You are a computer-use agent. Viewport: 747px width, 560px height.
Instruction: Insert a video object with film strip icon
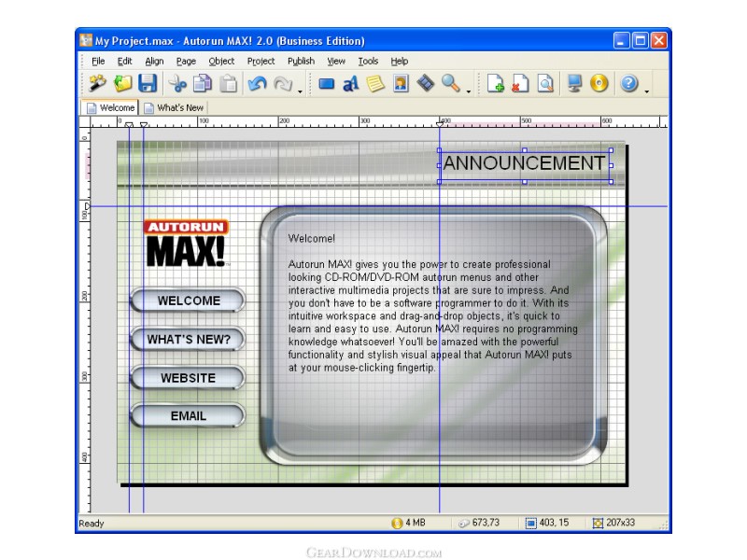pos(426,84)
